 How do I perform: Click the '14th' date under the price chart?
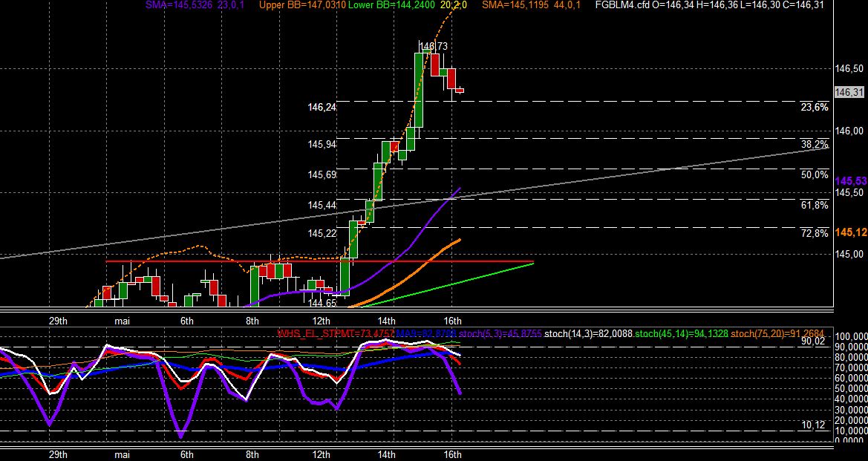386,321
